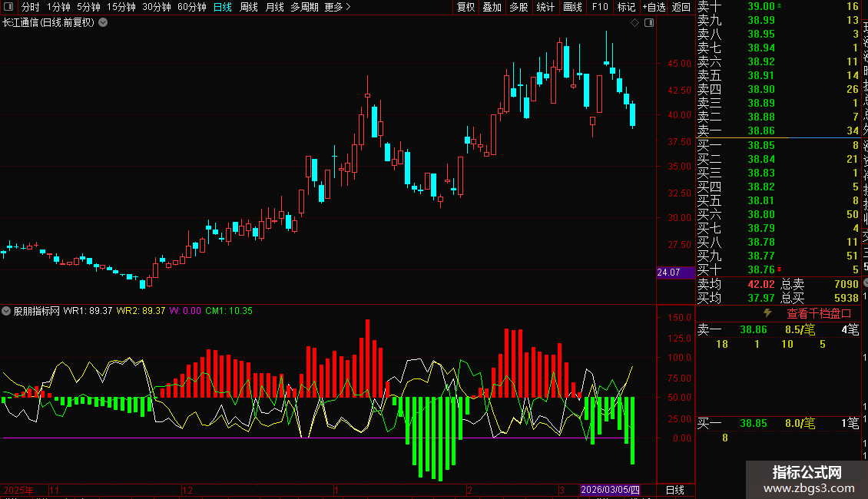The width and height of the screenshot is (868, 499).
Task: Open the 统计 statistics tool
Action: click(545, 7)
